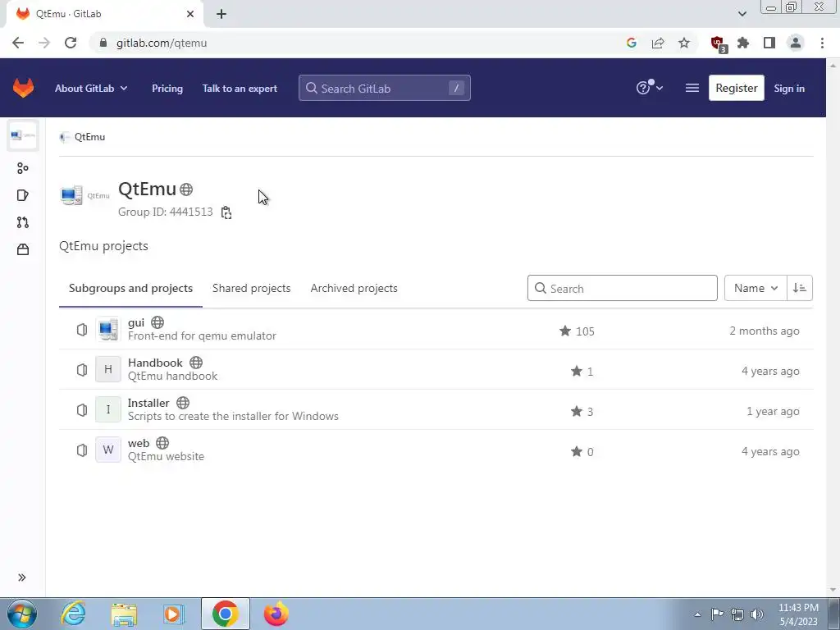Click the volume speaker tray icon
This screenshot has height=630, width=840.
[757, 614]
